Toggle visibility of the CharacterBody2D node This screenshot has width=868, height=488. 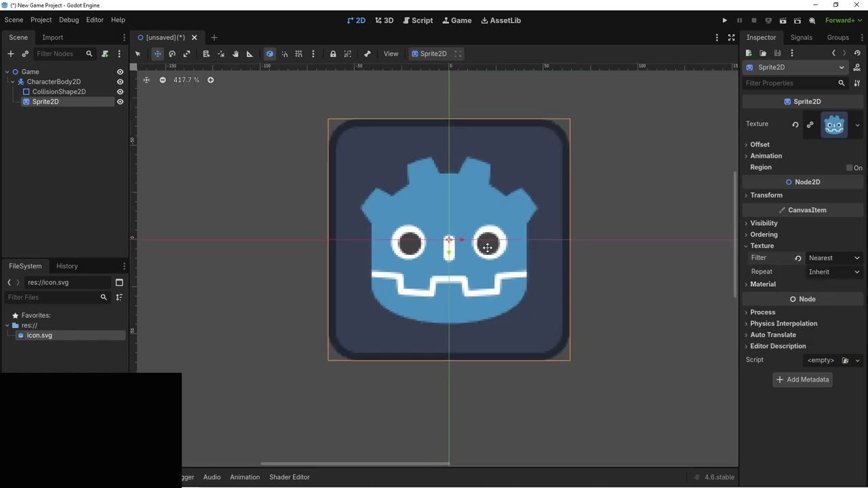(x=120, y=82)
